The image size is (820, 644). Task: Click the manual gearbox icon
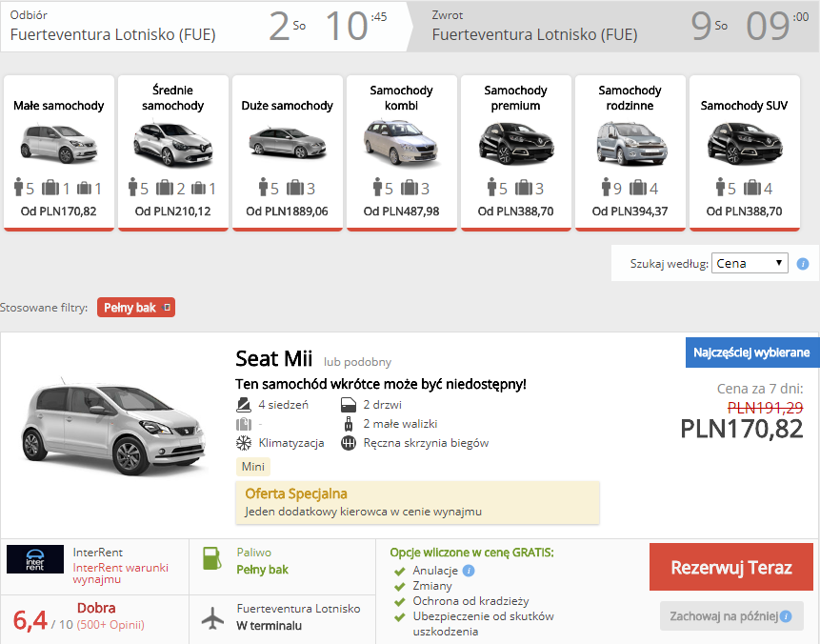(349, 443)
